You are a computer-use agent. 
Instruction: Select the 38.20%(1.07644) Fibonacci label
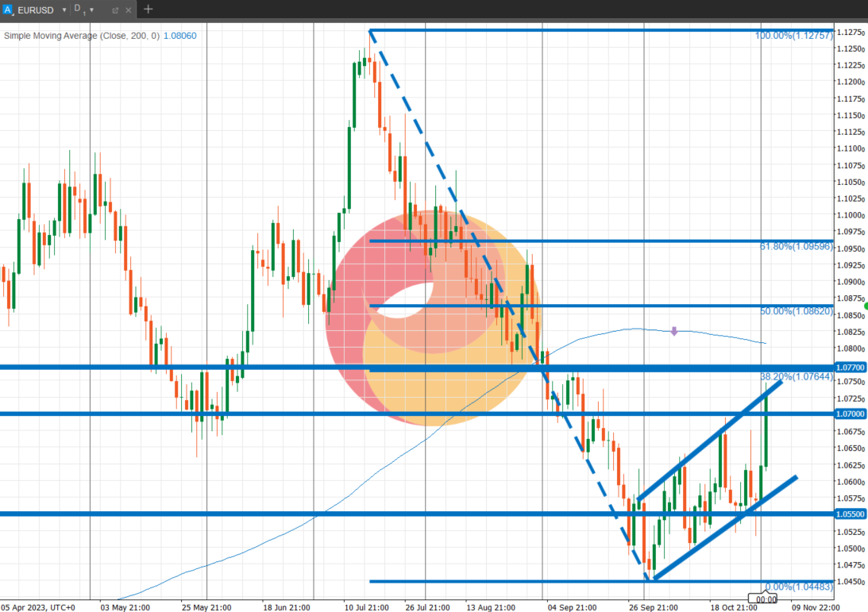796,376
